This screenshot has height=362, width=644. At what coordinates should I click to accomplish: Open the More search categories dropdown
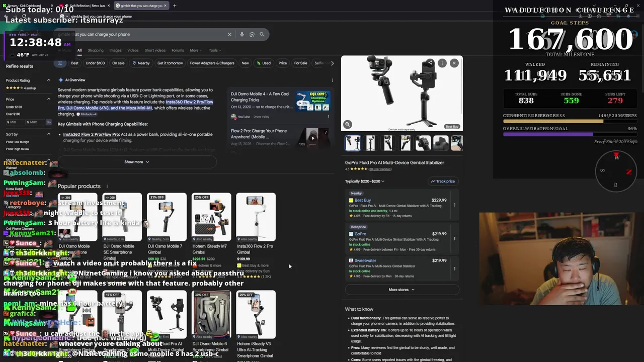(196, 50)
